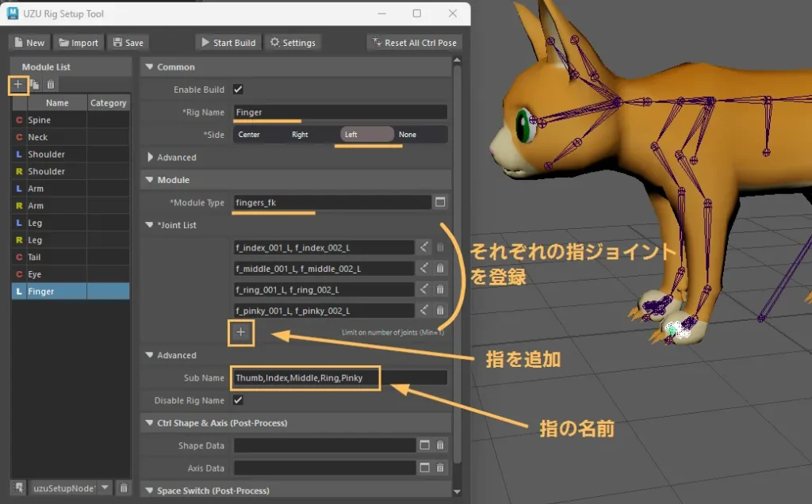Image resolution: width=812 pixels, height=504 pixels.
Task: Add a new module with plus icon
Action: 18,84
